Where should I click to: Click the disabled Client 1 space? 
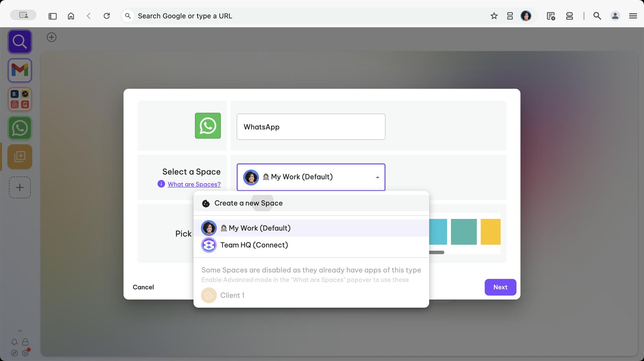pos(311,295)
